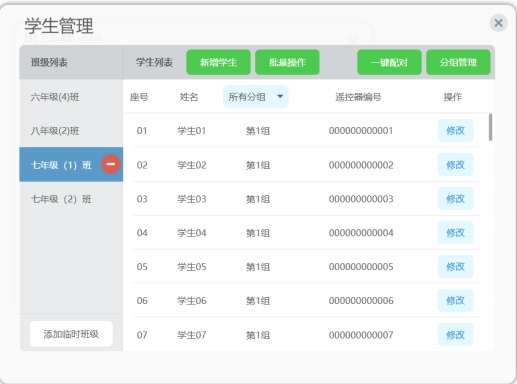
Task: Select 七年级(2)班 in the class list
Action: point(71,199)
